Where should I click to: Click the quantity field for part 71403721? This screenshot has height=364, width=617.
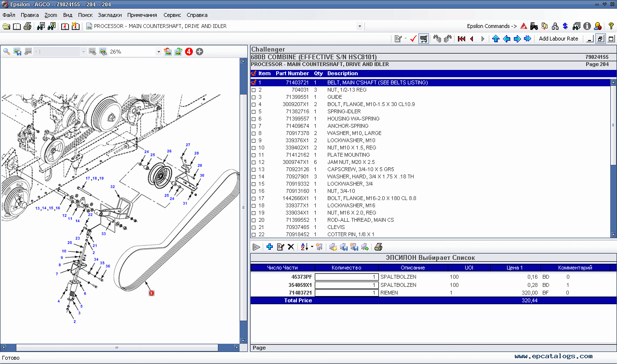(x=346, y=293)
